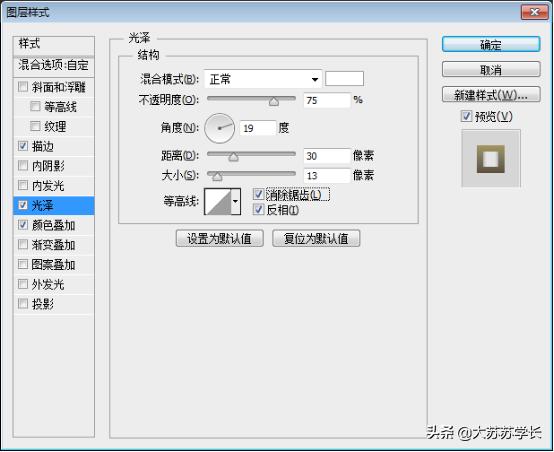This screenshot has width=554, height=452.
Task: Focus the 距离 field showing 30
Action: tap(327, 156)
